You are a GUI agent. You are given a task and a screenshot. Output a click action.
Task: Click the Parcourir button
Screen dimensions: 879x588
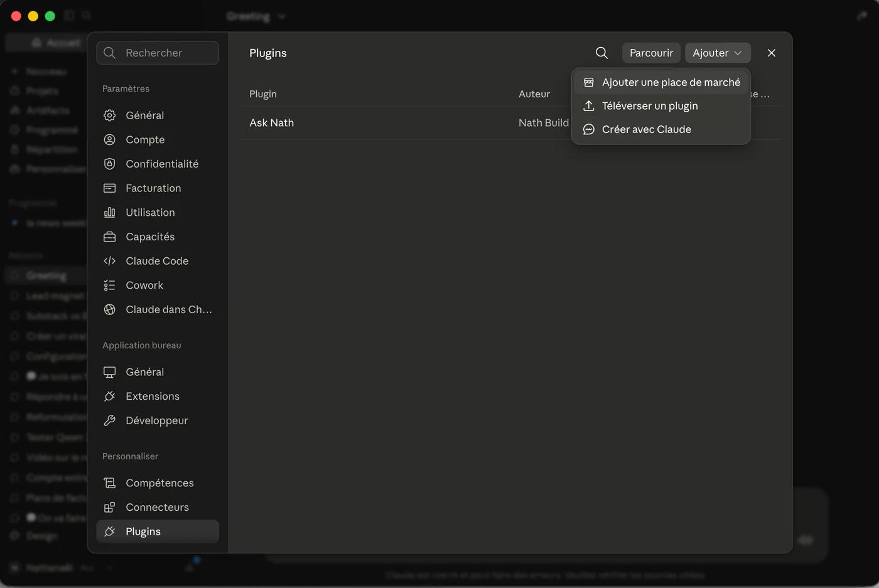point(651,53)
